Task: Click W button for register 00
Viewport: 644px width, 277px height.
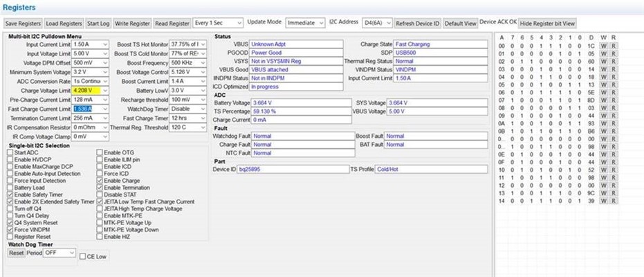Action: tap(603, 46)
